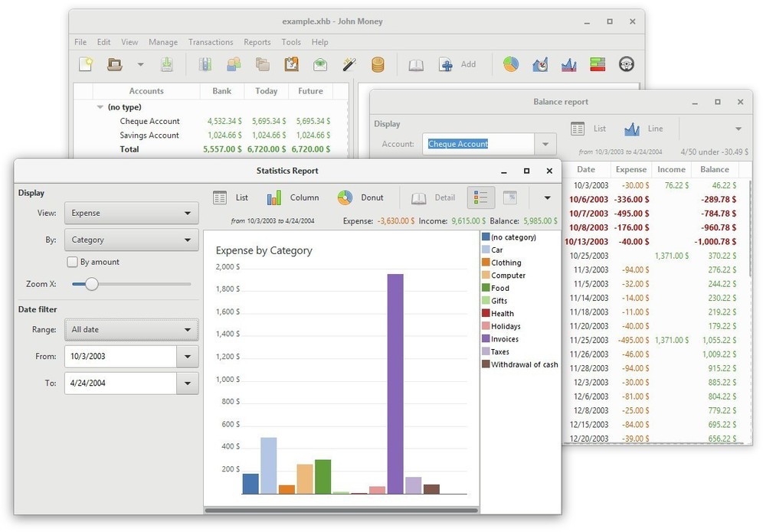Collapse the (no type) accounts group

[100, 106]
